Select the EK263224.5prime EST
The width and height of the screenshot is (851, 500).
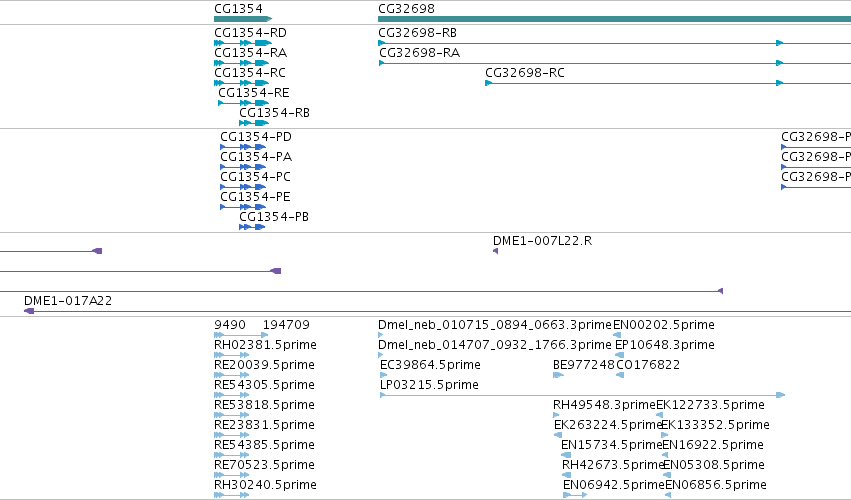(608, 425)
